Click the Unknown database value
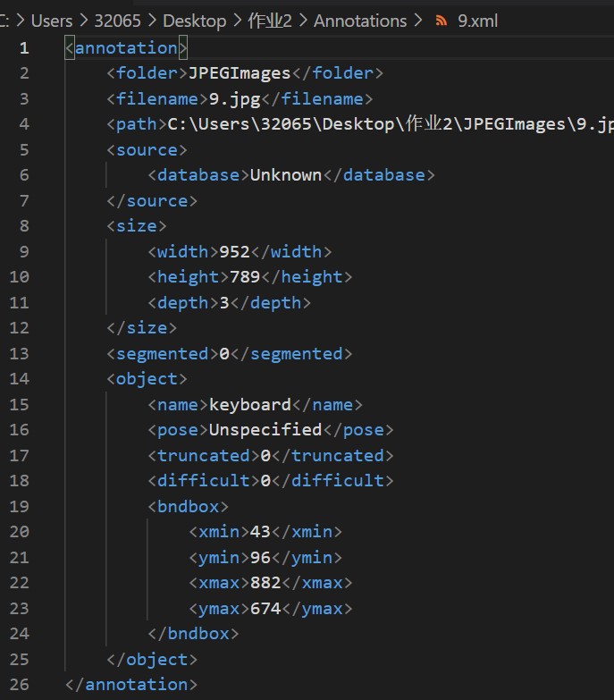This screenshot has width=614, height=700. coord(286,175)
